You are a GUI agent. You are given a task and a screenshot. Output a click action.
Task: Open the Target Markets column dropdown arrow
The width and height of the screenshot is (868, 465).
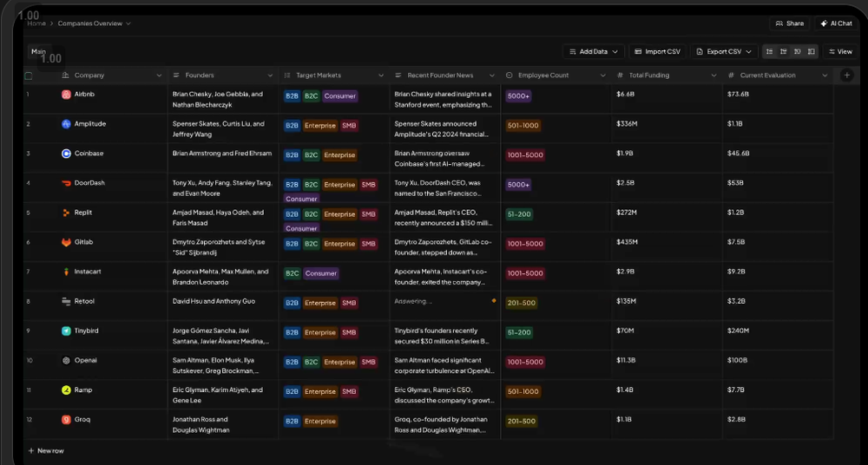381,75
